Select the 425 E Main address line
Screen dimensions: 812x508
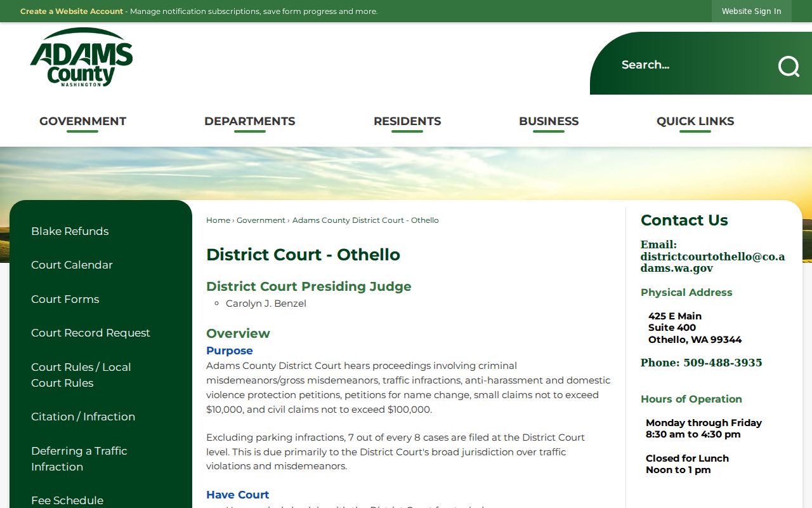675,316
